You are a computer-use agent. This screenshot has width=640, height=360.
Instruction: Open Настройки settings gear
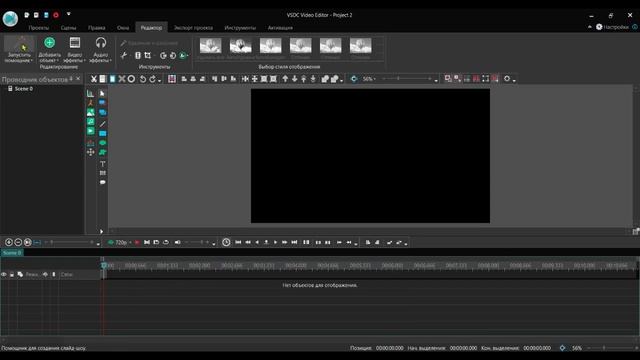pyautogui.click(x=612, y=27)
